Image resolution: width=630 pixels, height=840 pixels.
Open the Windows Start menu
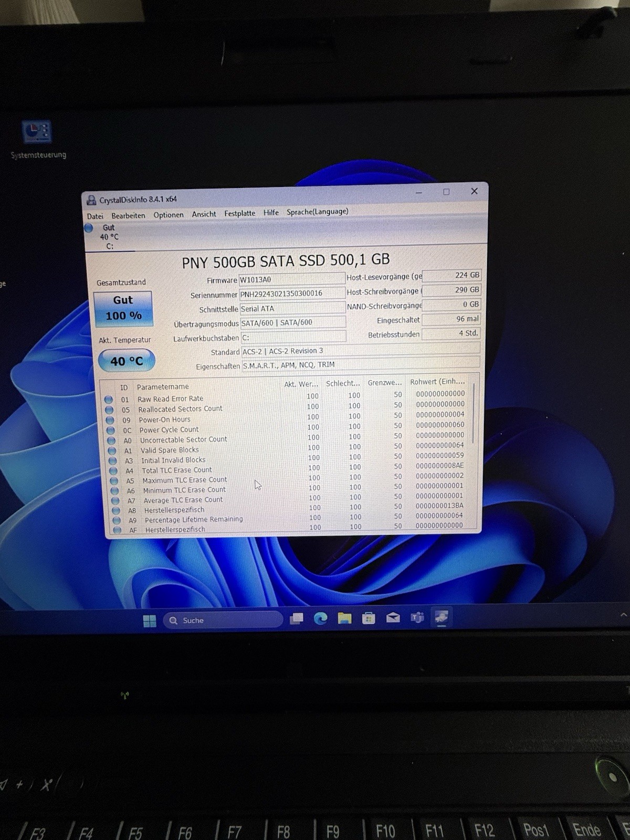pos(150,621)
